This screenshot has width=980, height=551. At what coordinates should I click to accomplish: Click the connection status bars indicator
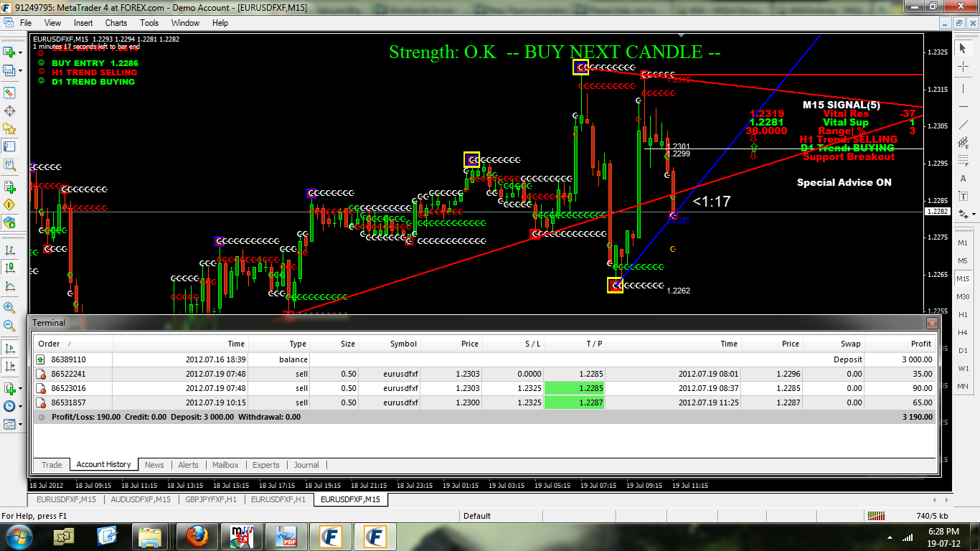coord(876,516)
